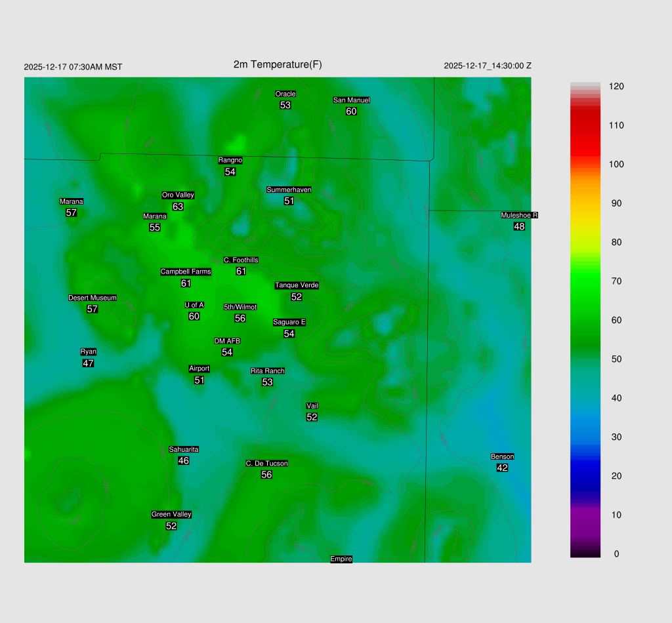Click the Benson station label

[x=502, y=456]
